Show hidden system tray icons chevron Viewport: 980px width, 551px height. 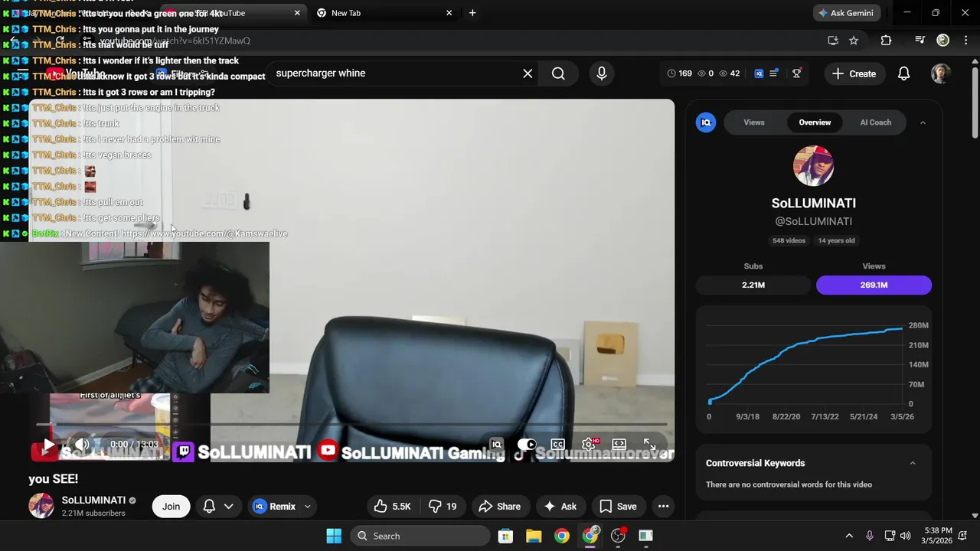[x=848, y=536]
